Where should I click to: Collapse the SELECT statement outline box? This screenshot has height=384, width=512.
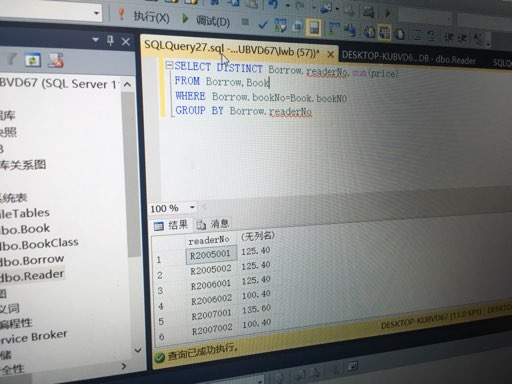pos(169,65)
